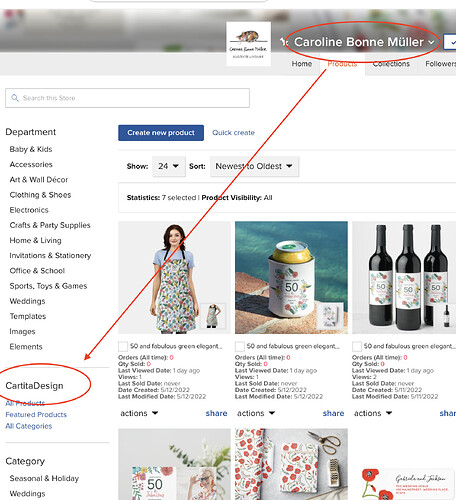This screenshot has width=456, height=500.
Task: Click the wine bottle small preview thumbnail
Action: coord(447,315)
